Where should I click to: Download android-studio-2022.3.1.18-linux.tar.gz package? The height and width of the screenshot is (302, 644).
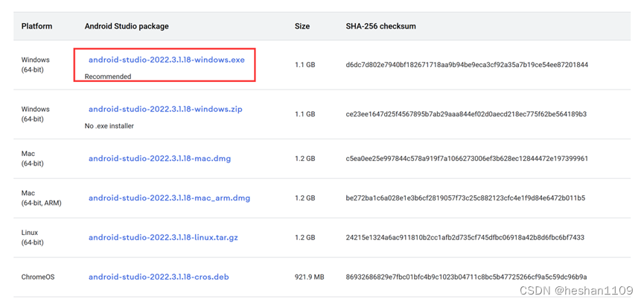pyautogui.click(x=163, y=237)
